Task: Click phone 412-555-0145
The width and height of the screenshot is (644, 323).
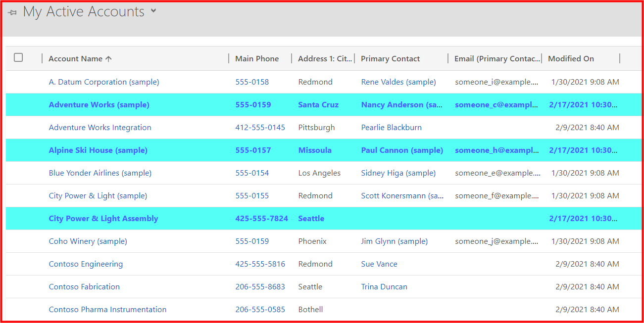Action: [x=260, y=128]
